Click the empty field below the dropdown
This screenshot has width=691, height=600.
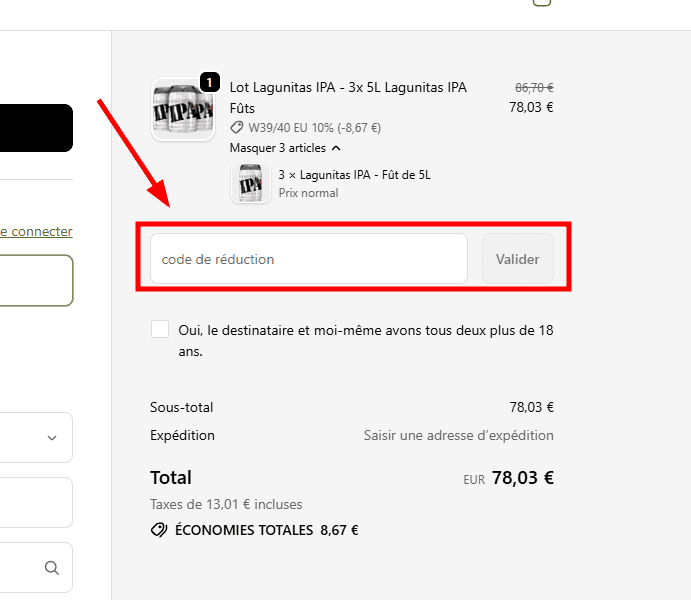(36, 502)
